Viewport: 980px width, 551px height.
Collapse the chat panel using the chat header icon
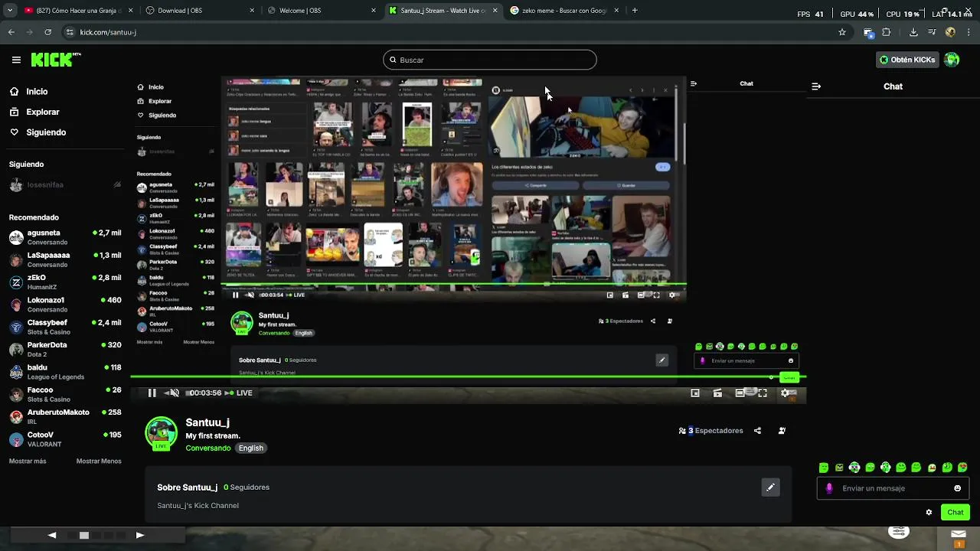pyautogui.click(x=816, y=86)
